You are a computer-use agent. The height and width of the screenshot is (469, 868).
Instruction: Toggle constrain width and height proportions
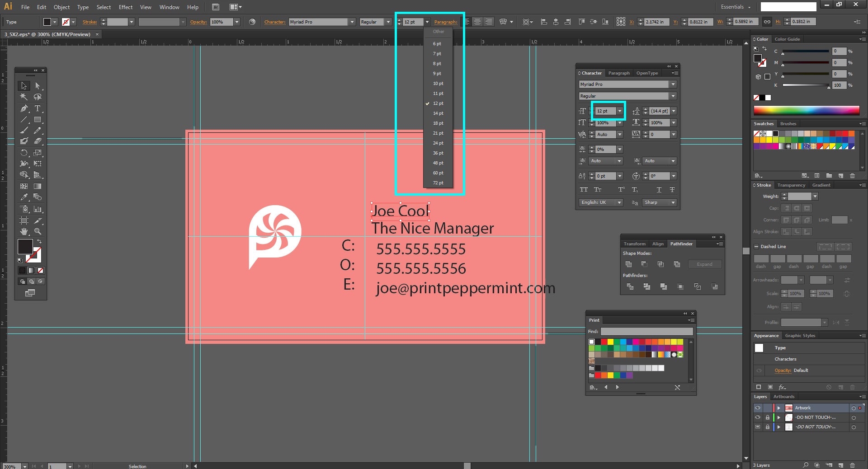click(767, 22)
